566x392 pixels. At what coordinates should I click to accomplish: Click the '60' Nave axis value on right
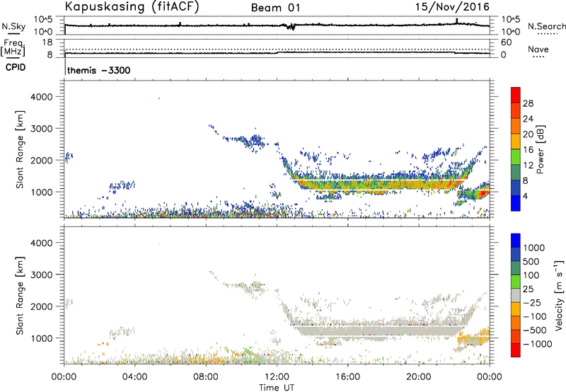click(x=506, y=42)
